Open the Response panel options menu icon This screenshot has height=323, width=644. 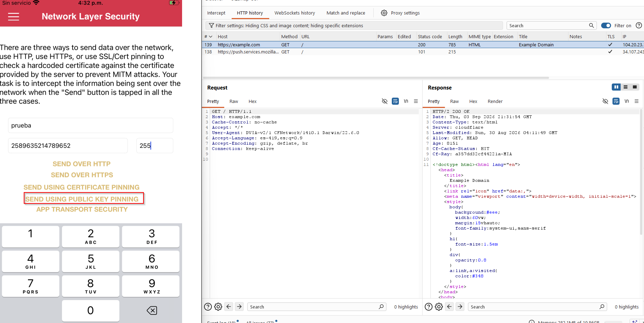pos(637,101)
